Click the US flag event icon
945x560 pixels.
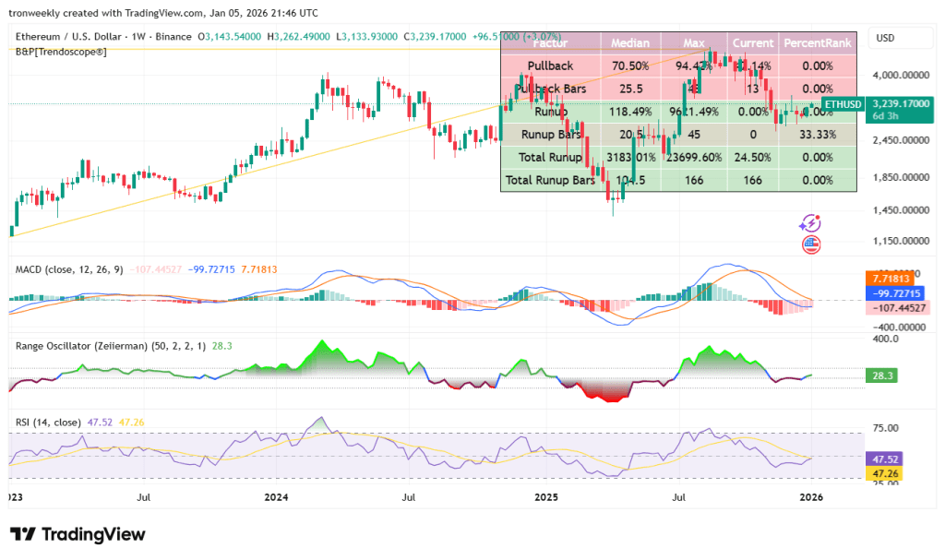coord(811,244)
